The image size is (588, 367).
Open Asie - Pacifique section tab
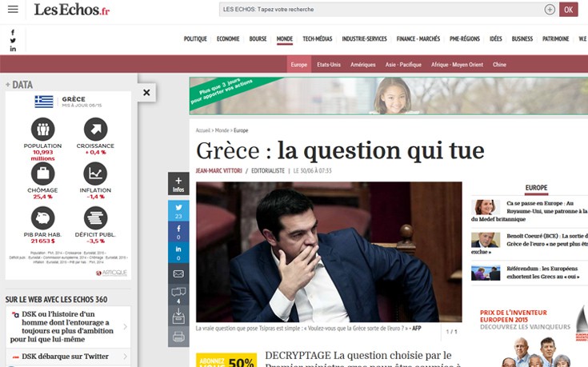[x=402, y=64]
